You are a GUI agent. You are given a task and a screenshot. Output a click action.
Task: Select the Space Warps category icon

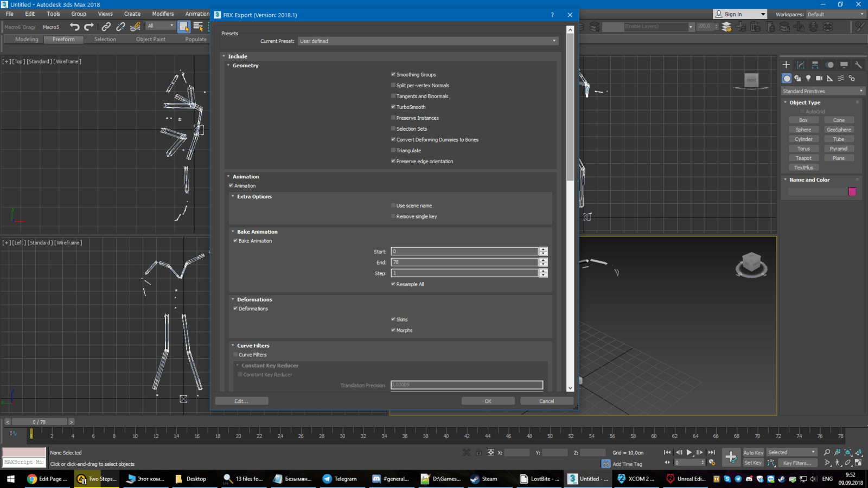[841, 78]
